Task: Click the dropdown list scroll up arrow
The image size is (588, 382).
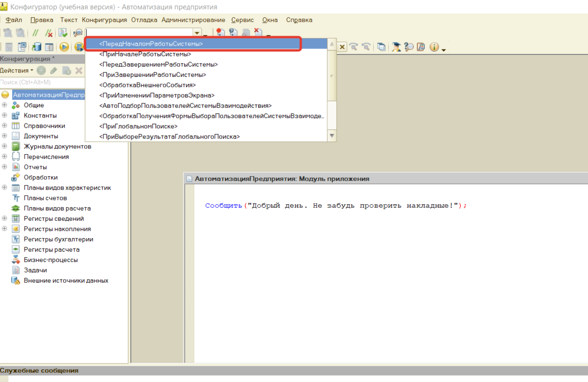Action: tap(332, 44)
